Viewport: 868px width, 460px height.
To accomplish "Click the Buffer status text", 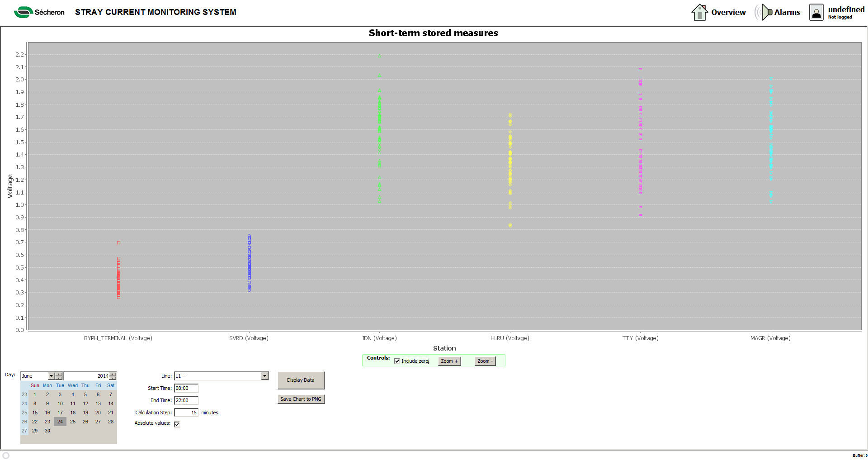I will point(859,455).
